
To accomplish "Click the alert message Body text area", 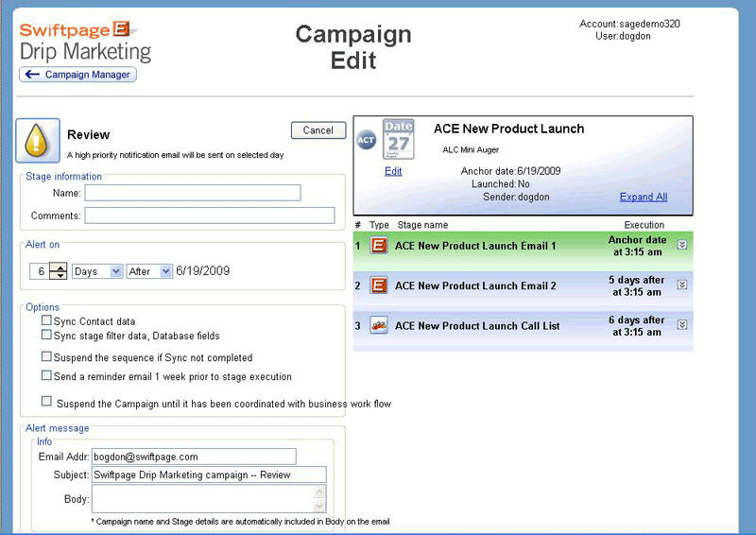I will click(202, 499).
